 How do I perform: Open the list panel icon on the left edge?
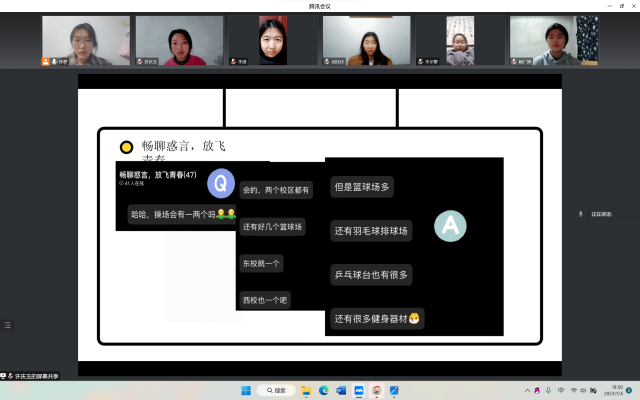click(x=8, y=325)
